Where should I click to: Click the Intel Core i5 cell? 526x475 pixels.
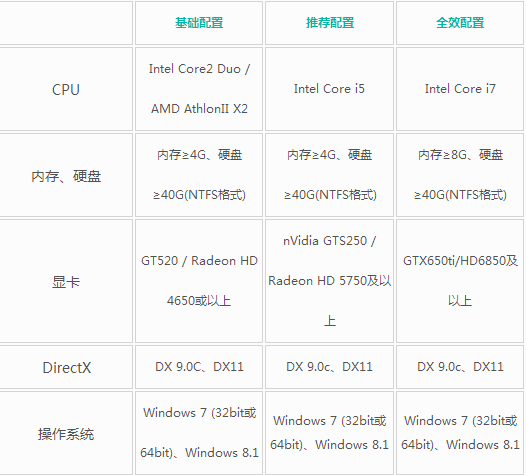329,89
